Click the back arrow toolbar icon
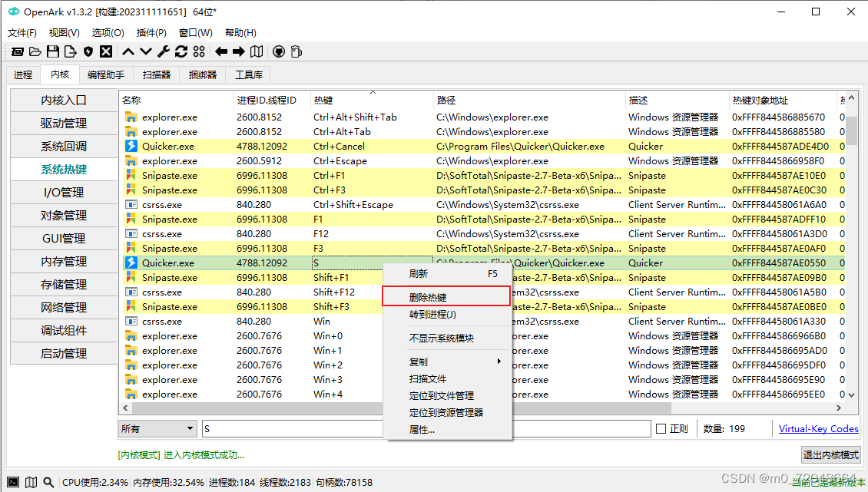This screenshot has width=868, height=492. click(221, 51)
